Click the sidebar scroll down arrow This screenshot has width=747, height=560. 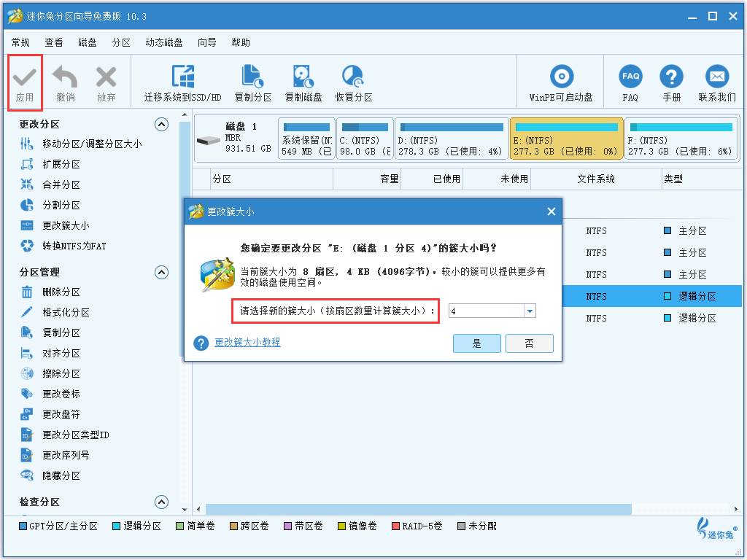point(185,509)
